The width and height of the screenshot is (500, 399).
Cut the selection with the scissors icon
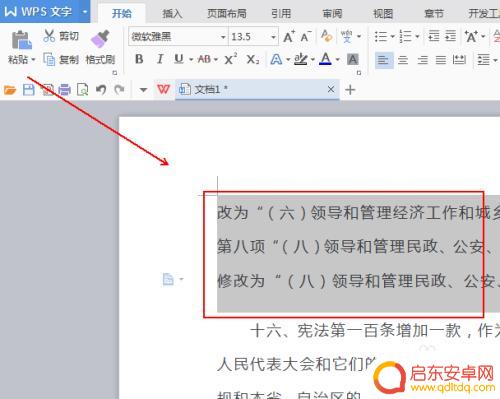click(49, 36)
